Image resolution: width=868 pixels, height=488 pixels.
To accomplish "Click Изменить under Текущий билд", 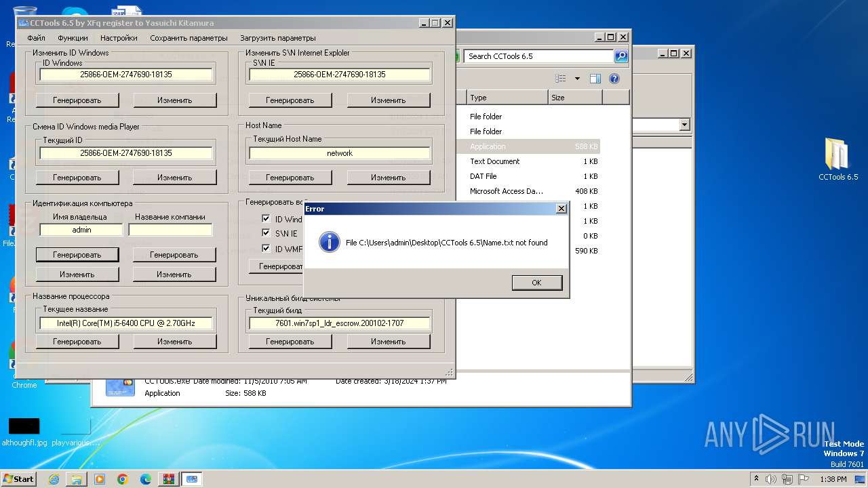I will click(x=389, y=342).
